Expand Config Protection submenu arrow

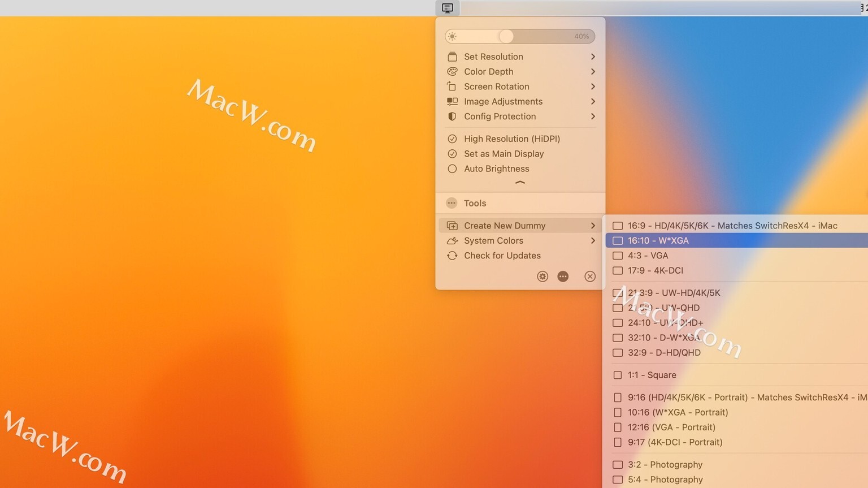pos(593,116)
